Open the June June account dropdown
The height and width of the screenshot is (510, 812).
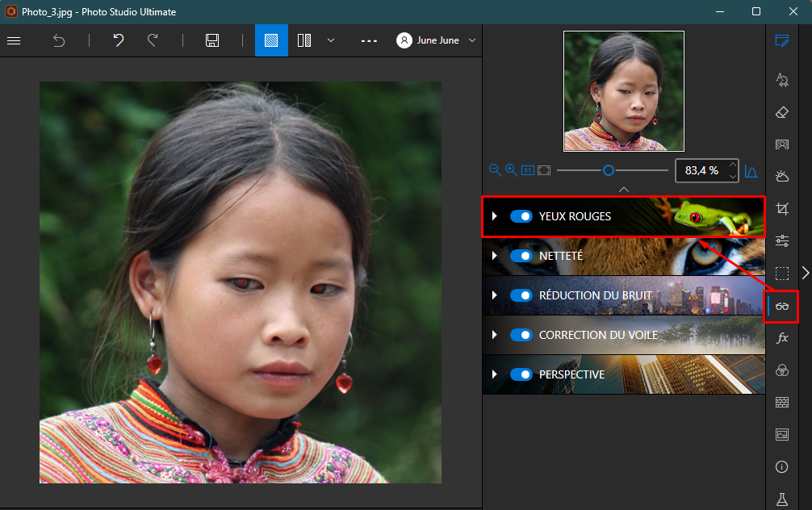[437, 40]
